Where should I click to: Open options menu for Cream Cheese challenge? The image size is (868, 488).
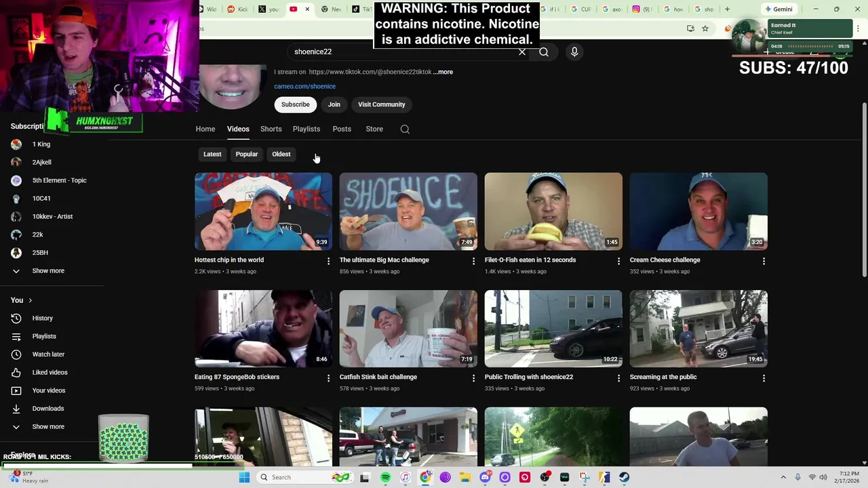[x=764, y=261]
